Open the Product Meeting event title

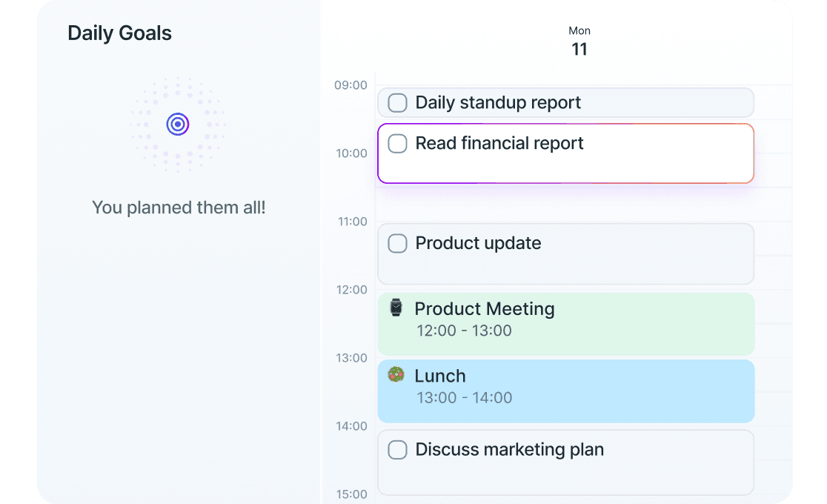tap(485, 308)
